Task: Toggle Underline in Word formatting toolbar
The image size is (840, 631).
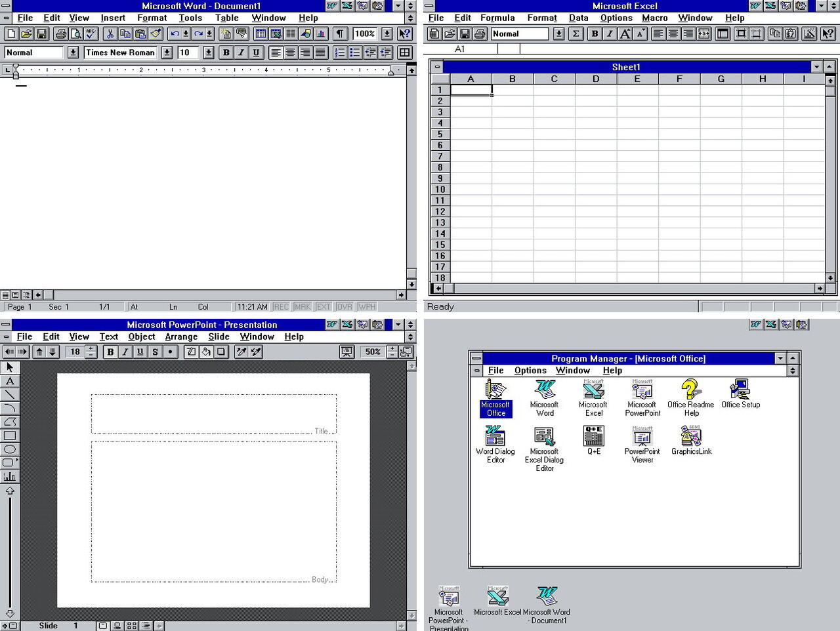Action: pyautogui.click(x=257, y=52)
